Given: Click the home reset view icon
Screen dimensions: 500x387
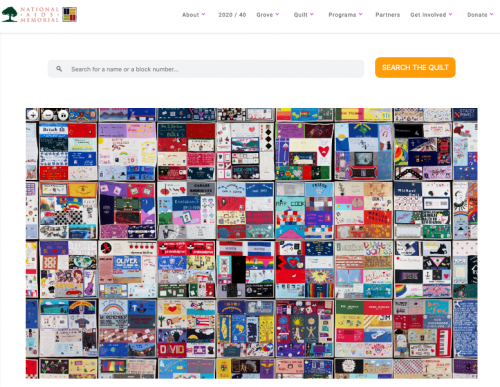Looking at the screenshot, I should tap(63, 115).
